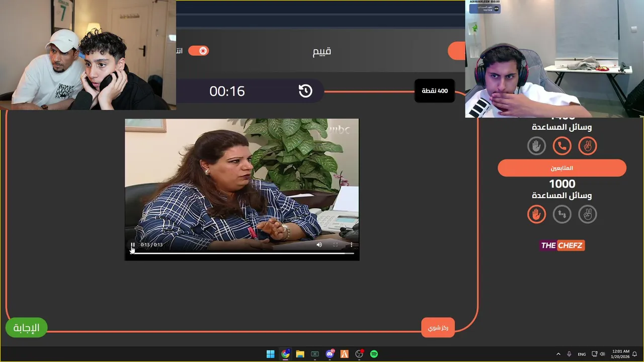Open video fullscreen mode
Image resolution: width=644 pixels, height=362 pixels.
[x=335, y=245]
